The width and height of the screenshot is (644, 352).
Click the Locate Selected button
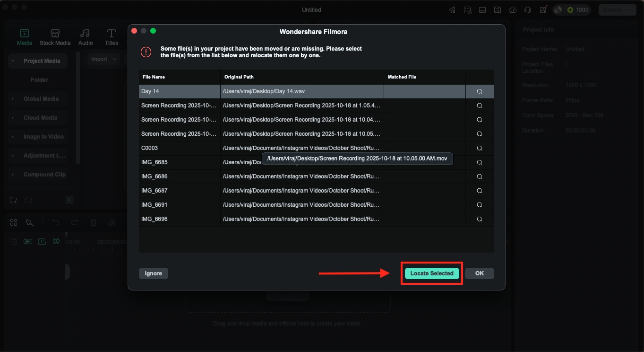click(432, 273)
